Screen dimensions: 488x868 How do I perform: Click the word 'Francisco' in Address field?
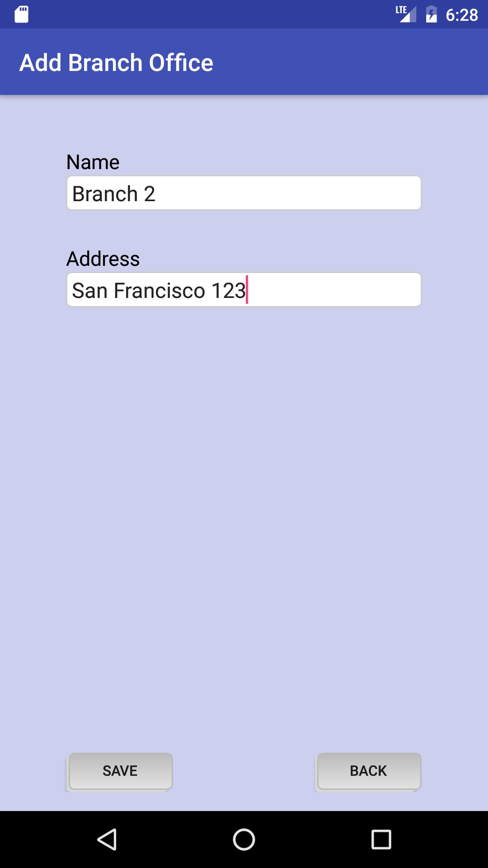[x=160, y=290]
